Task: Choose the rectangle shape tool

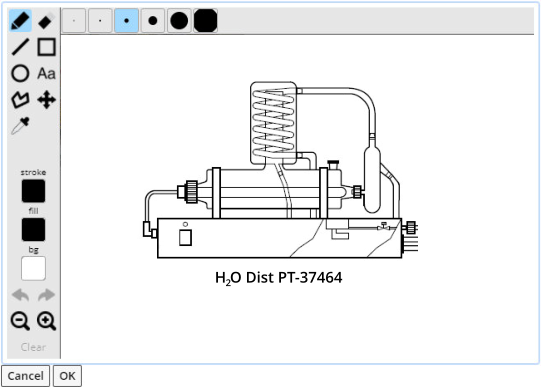Action: [47, 47]
